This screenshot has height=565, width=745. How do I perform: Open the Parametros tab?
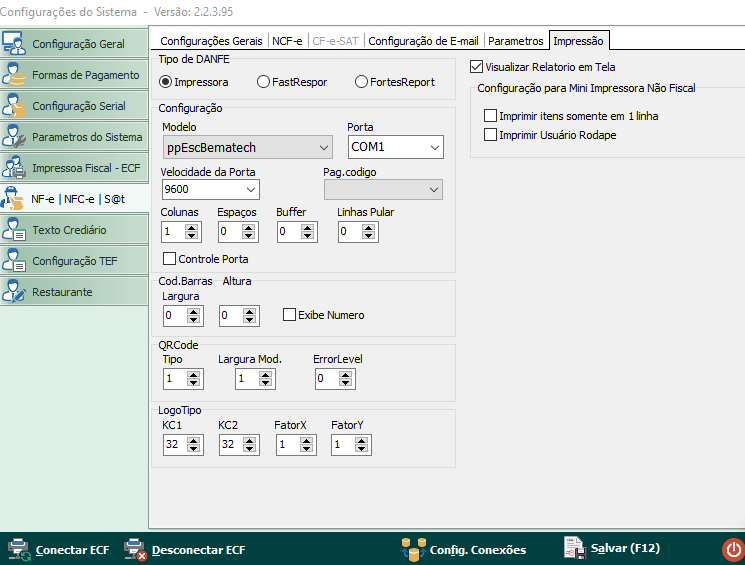point(516,41)
